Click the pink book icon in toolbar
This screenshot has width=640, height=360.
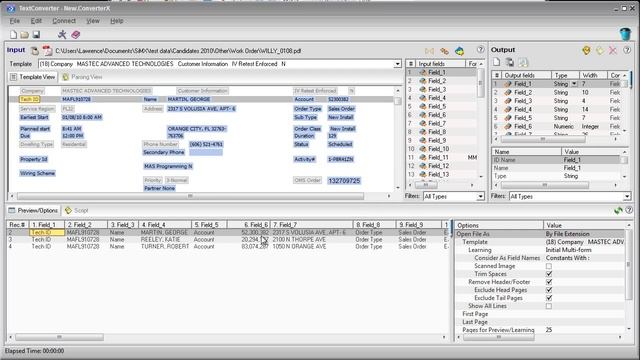tap(76, 35)
